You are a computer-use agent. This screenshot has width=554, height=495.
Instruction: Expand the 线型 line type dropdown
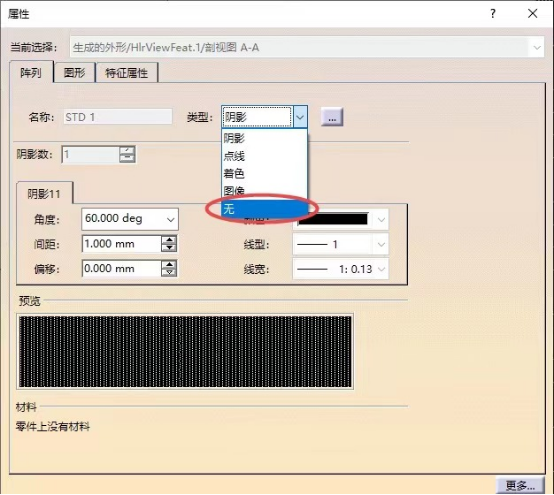click(381, 244)
